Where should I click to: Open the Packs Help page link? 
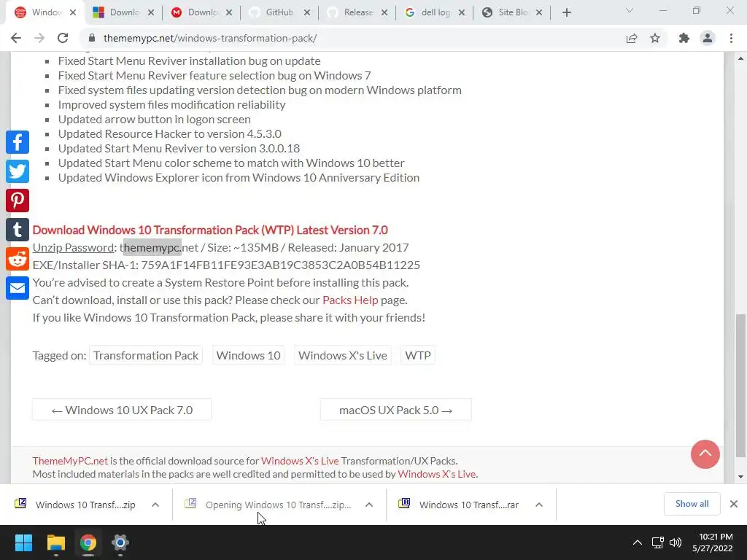350,300
